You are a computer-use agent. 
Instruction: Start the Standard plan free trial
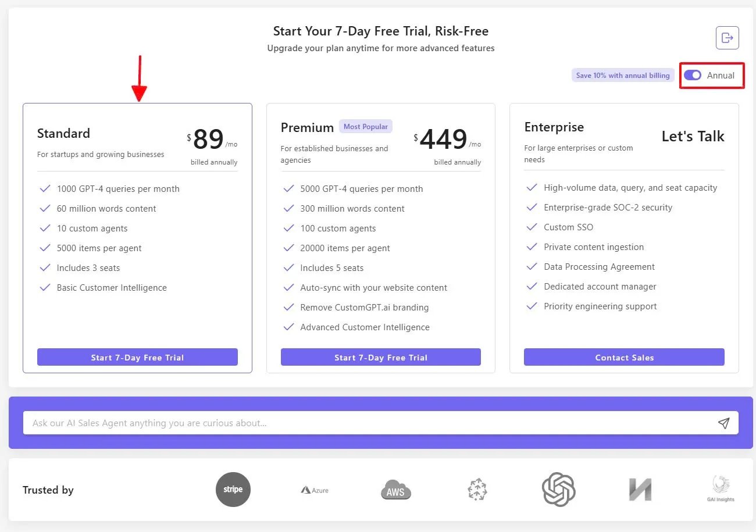point(137,358)
